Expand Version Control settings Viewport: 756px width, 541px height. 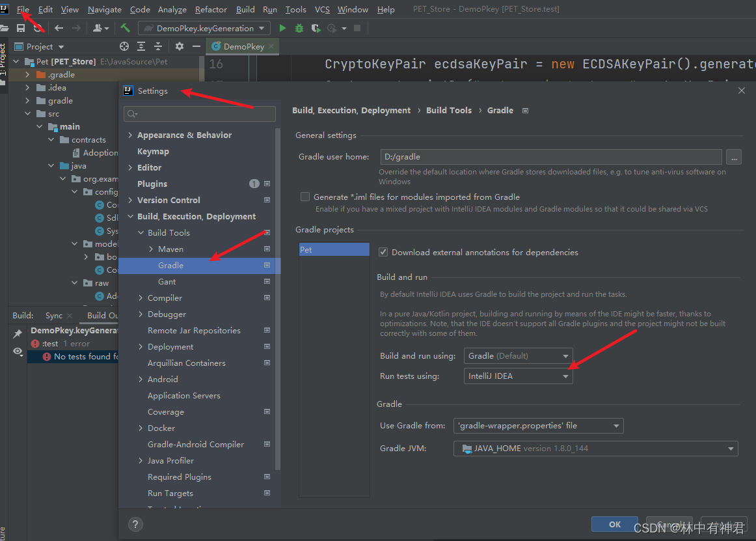(x=130, y=200)
